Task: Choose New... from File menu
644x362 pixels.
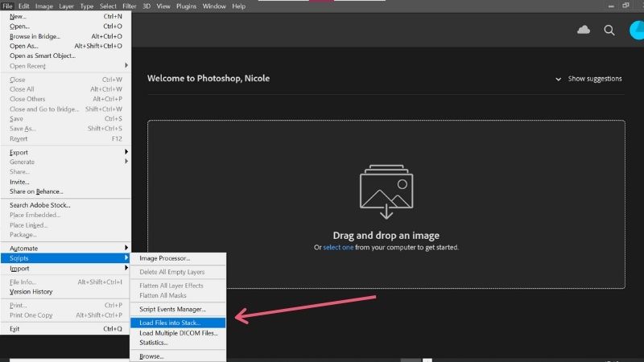Action: pyautogui.click(x=66, y=16)
